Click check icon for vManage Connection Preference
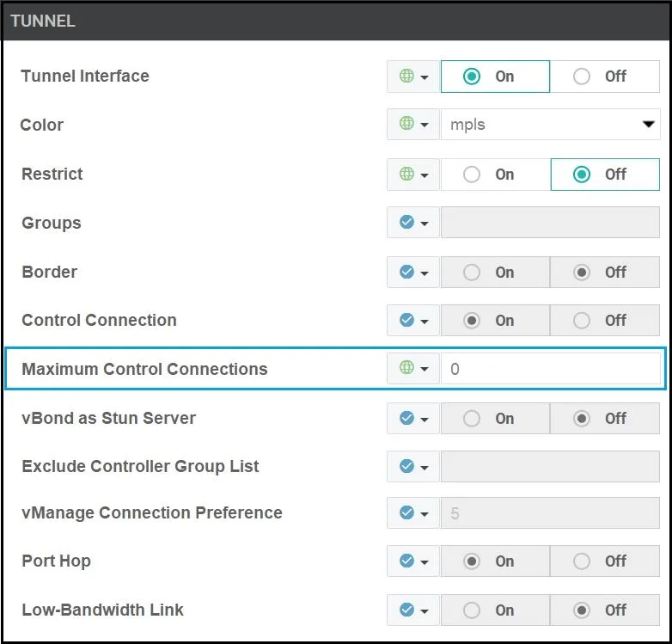 pos(406,512)
